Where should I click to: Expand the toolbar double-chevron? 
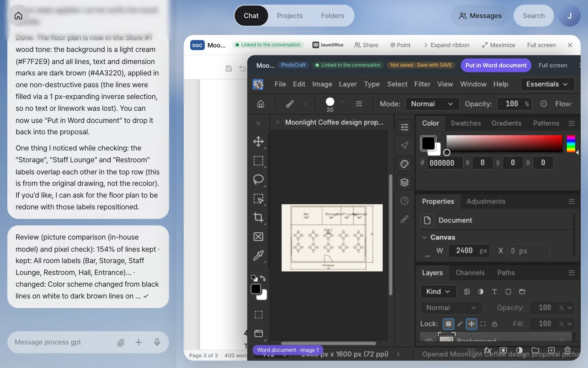[258, 123]
